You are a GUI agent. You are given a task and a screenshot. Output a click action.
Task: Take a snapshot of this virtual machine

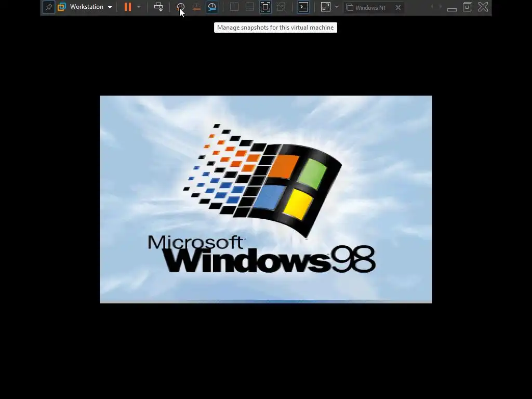180,7
